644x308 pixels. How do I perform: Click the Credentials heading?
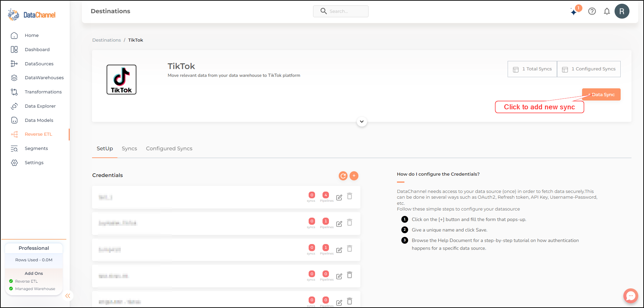108,175
